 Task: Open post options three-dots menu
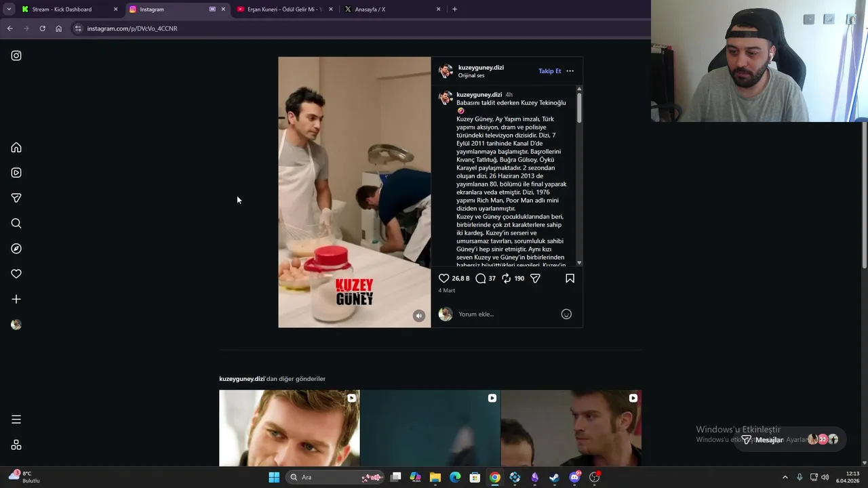click(570, 71)
